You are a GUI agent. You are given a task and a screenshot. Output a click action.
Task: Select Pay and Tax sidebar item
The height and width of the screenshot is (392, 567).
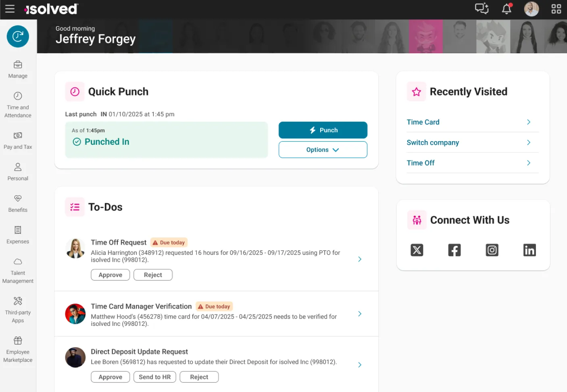pos(18,140)
